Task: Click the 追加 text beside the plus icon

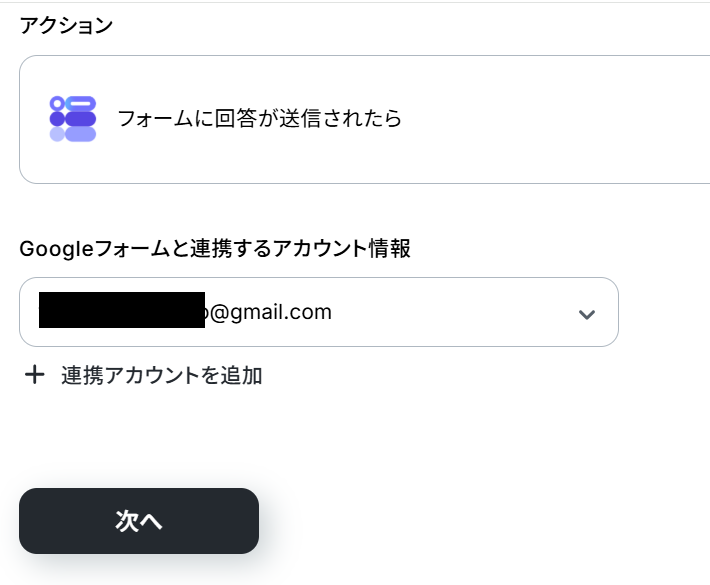Action: [x=241, y=375]
